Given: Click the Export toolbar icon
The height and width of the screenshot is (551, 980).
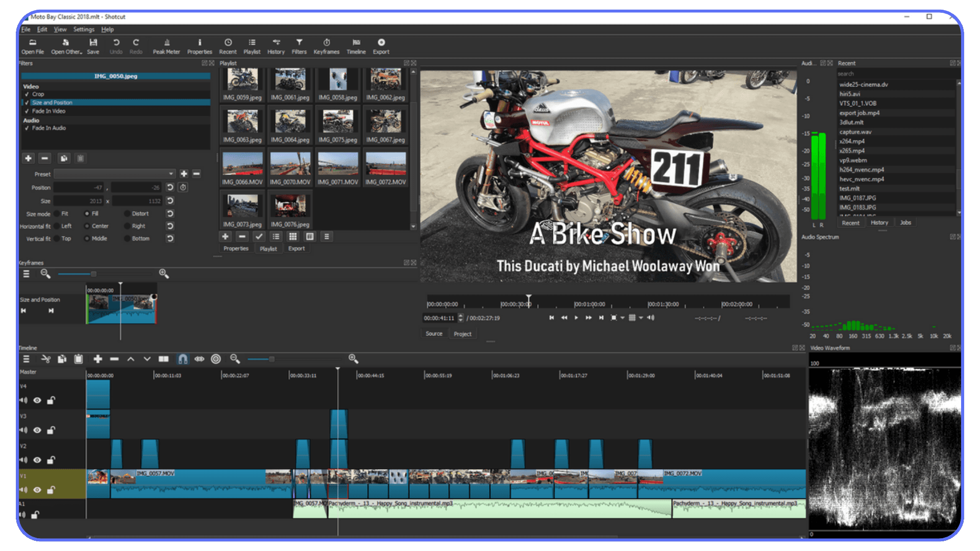Looking at the screenshot, I should [x=381, y=46].
